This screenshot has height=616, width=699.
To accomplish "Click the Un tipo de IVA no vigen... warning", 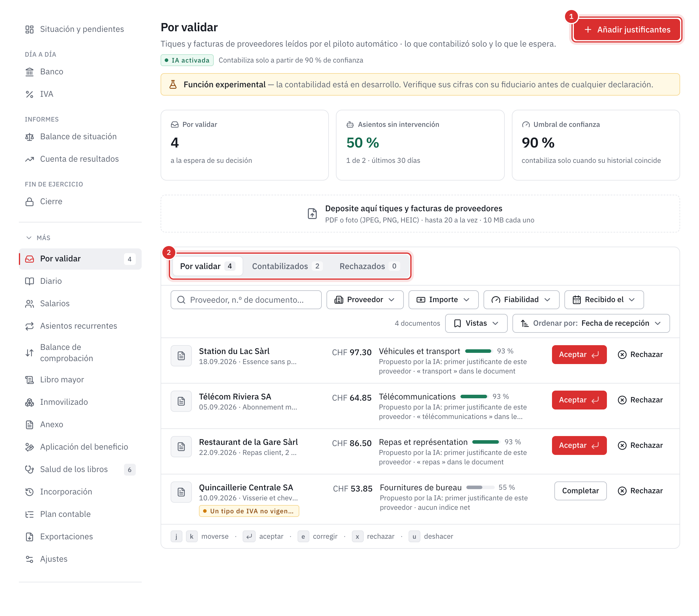I will [249, 511].
